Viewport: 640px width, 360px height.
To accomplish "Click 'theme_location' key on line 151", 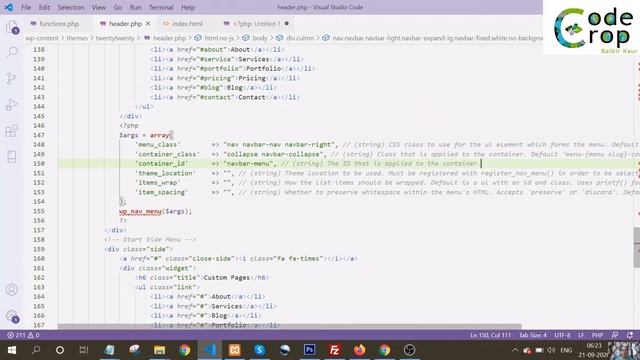I will point(165,173).
